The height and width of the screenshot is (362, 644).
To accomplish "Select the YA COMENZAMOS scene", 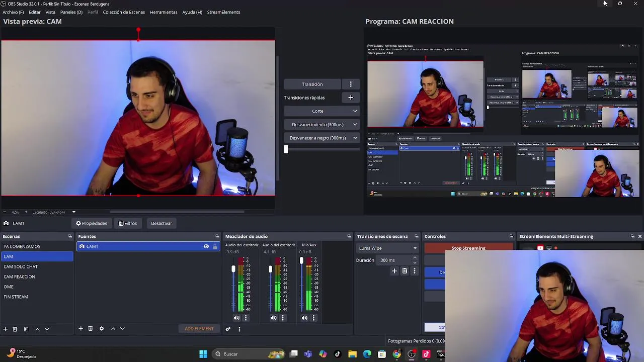I will [37, 246].
